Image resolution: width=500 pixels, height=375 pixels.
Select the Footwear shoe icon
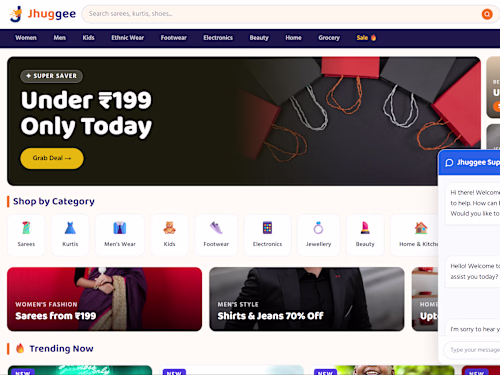[216, 228]
